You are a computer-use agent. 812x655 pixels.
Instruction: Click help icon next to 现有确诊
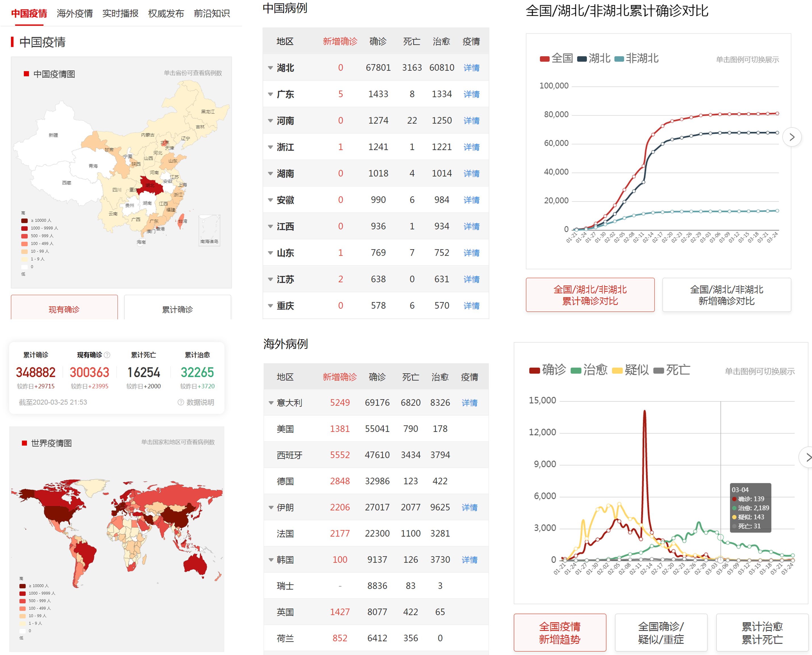[x=107, y=355]
